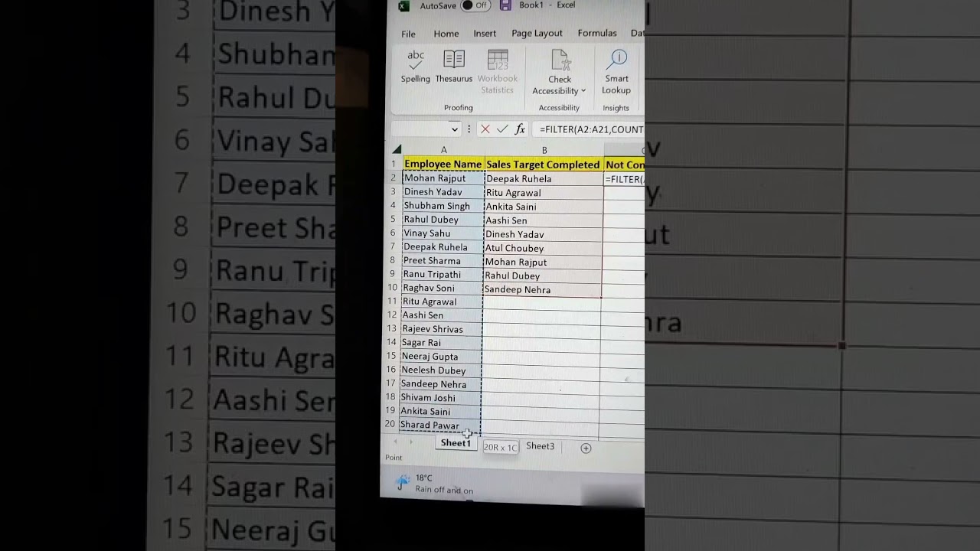
Task: Add a new sheet with plus button
Action: tap(586, 448)
